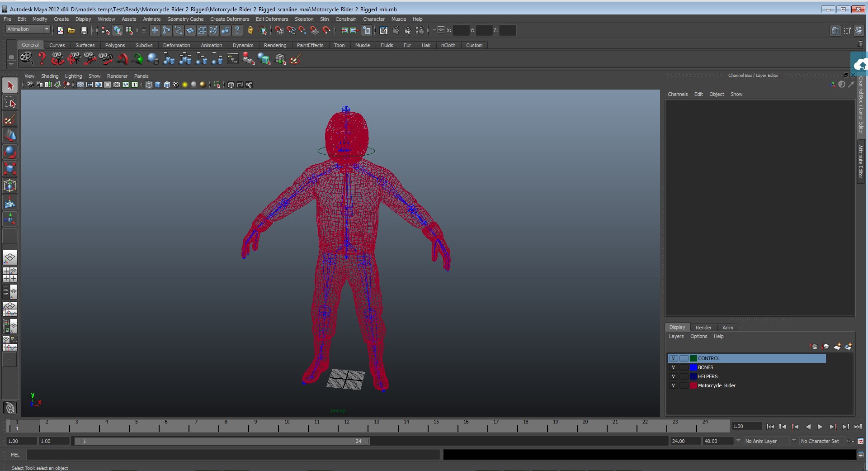
Task: Activate the Lasso select tool
Action: click(10, 102)
